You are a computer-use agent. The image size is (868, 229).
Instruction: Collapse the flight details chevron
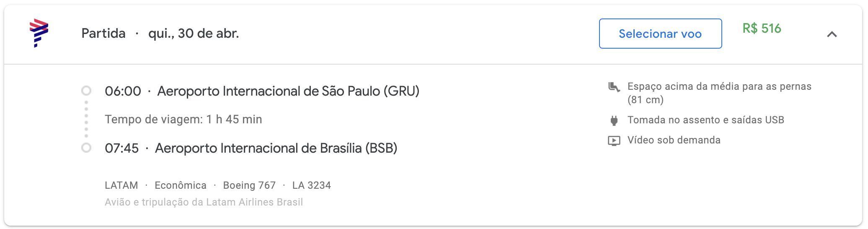coord(832,34)
